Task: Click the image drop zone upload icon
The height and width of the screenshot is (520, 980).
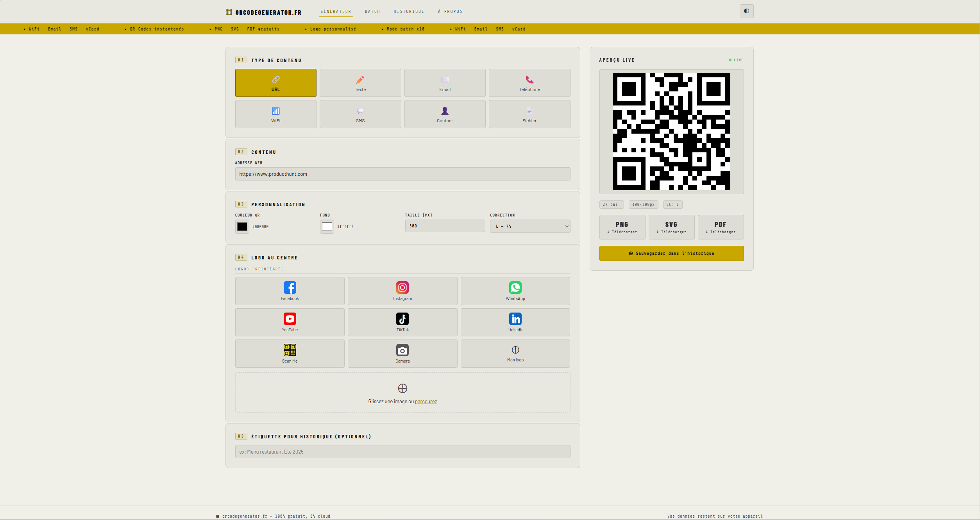Action: (x=402, y=388)
